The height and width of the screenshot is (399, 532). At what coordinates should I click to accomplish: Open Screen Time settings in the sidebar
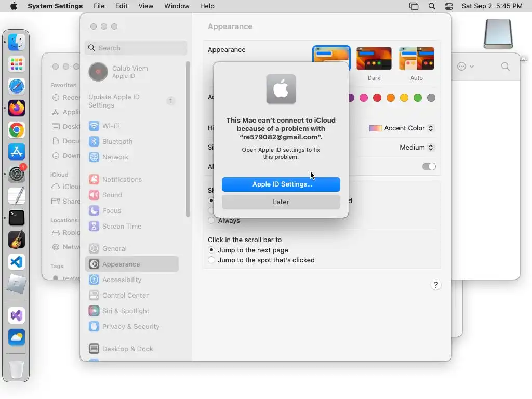[131, 227]
